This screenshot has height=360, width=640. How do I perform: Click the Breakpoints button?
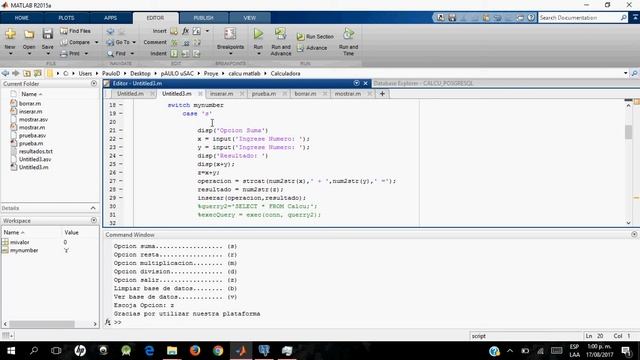pos(230,41)
